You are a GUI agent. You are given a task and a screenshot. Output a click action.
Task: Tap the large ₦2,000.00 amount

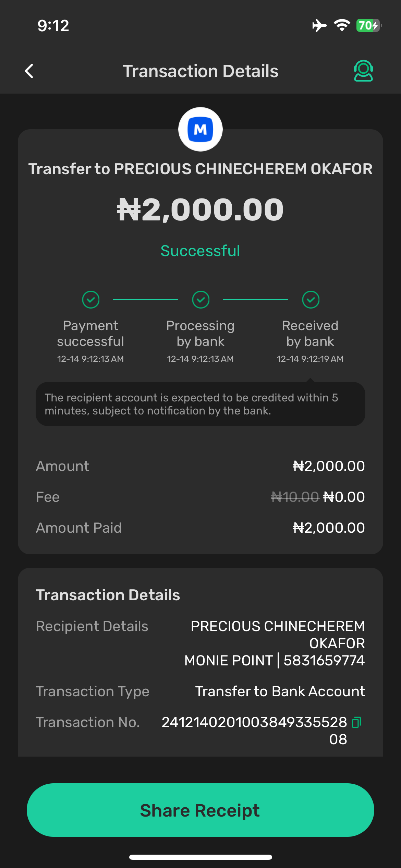coord(200,209)
